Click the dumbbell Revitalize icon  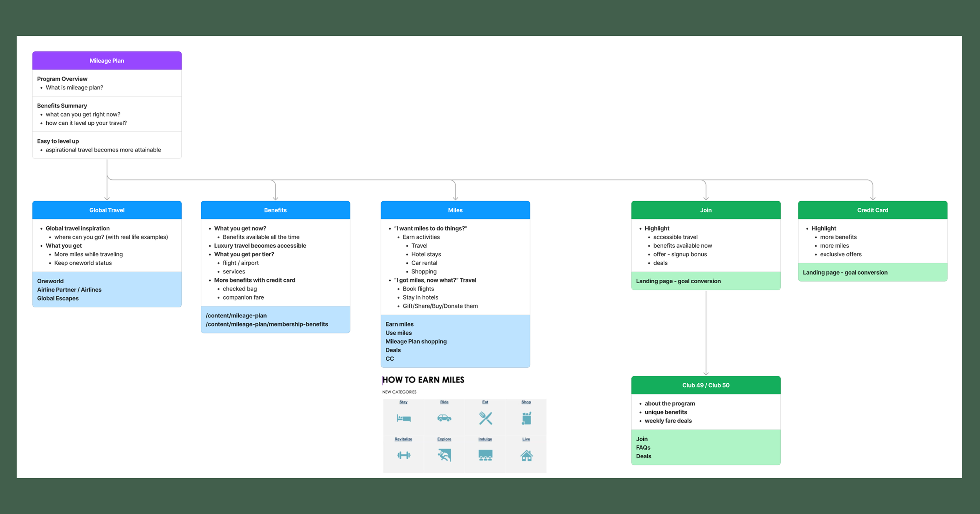403,455
